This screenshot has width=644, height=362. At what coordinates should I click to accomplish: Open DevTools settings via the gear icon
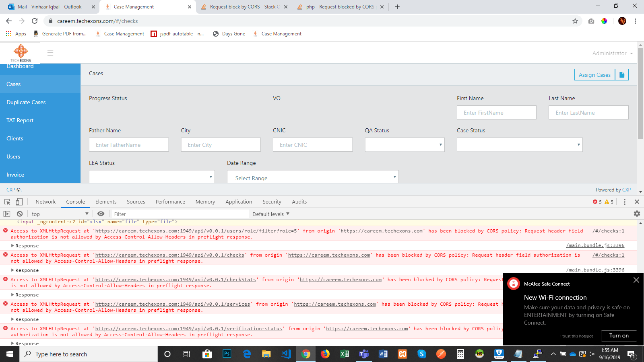tap(636, 214)
